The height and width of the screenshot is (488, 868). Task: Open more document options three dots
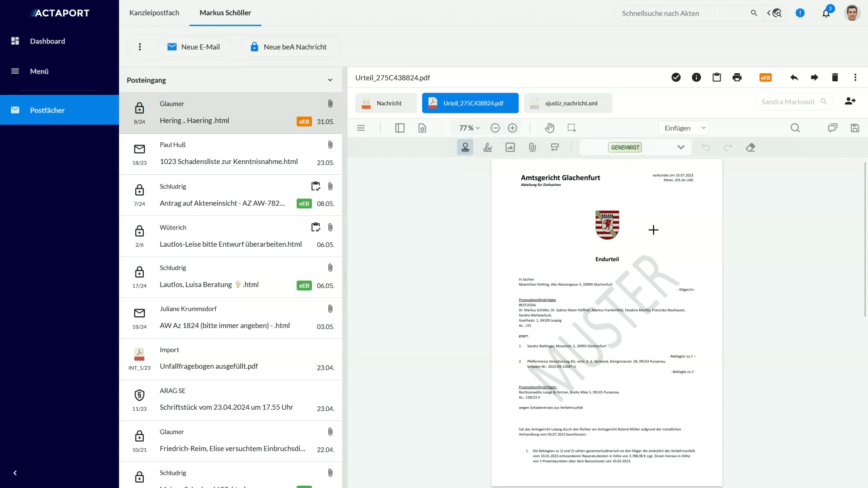[x=855, y=78]
